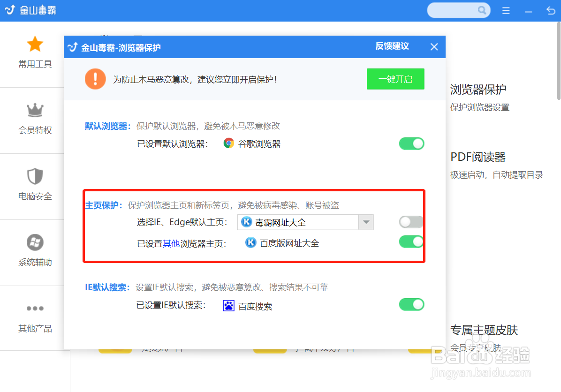
Task: Open the IE、Edge homepage combo box
Action: [x=305, y=222]
